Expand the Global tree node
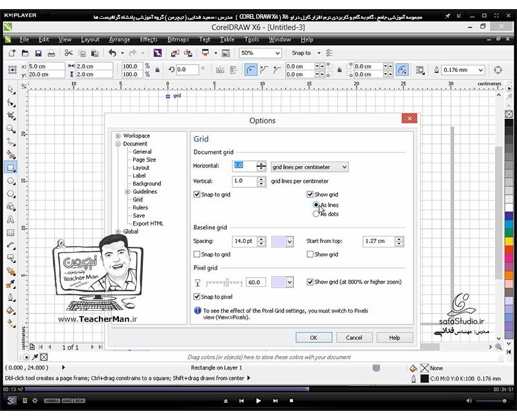 point(118,231)
